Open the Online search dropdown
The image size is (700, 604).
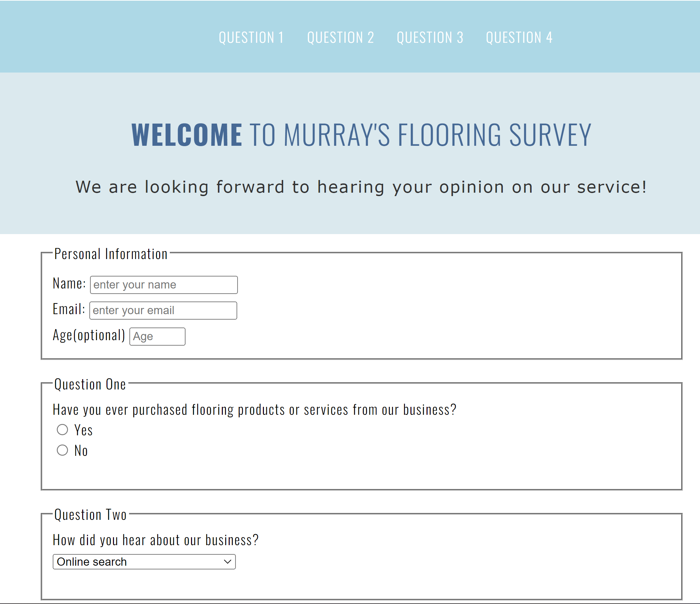point(144,562)
